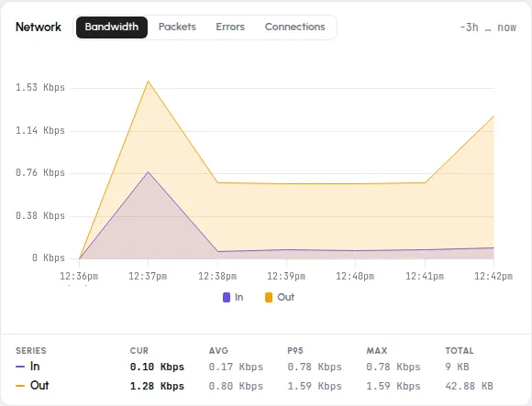This screenshot has height=406, width=532.
Task: Click the 0.10 Kbps current In value
Action: pos(157,367)
